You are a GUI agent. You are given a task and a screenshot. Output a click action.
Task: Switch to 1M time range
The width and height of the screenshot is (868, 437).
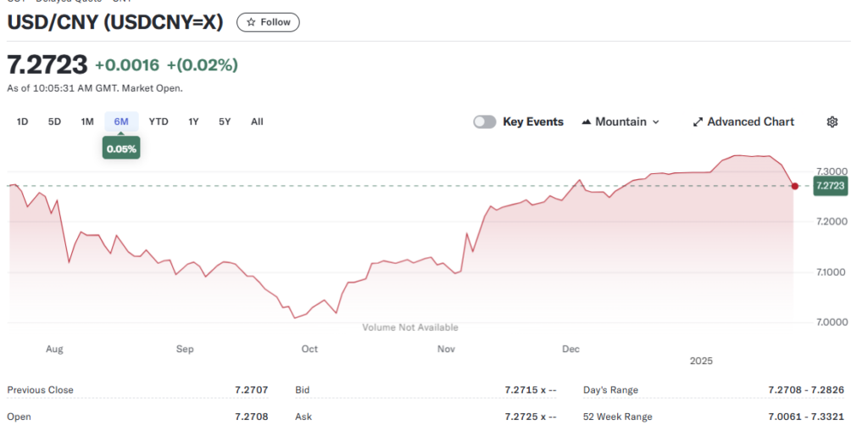pyautogui.click(x=87, y=121)
